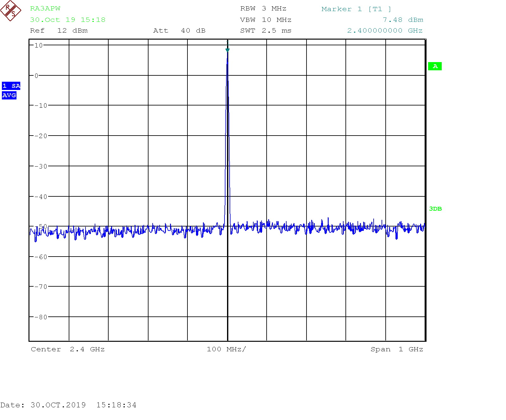Click the '-80' y-axis level label
The image size is (506, 420).
click(41, 317)
